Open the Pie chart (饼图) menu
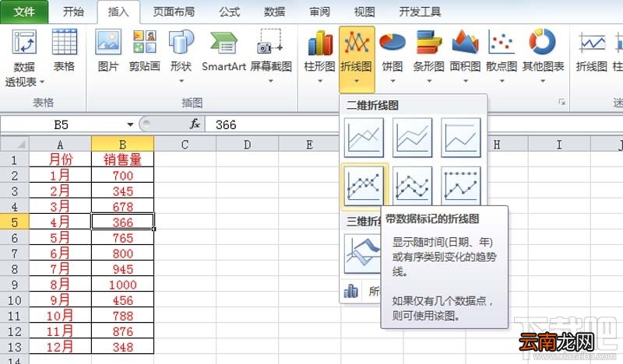This screenshot has width=623, height=364. pos(392,55)
